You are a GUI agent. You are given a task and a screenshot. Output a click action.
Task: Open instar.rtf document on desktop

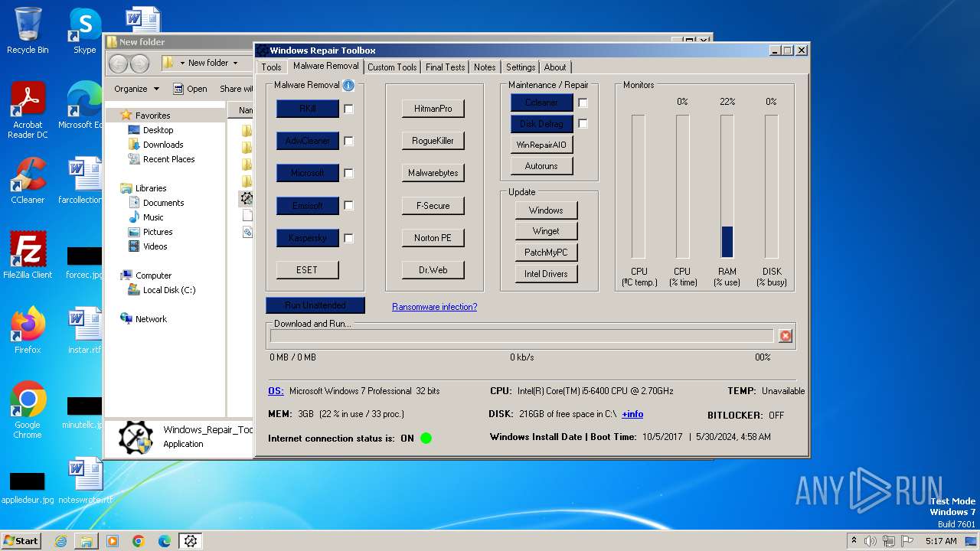[x=84, y=331]
